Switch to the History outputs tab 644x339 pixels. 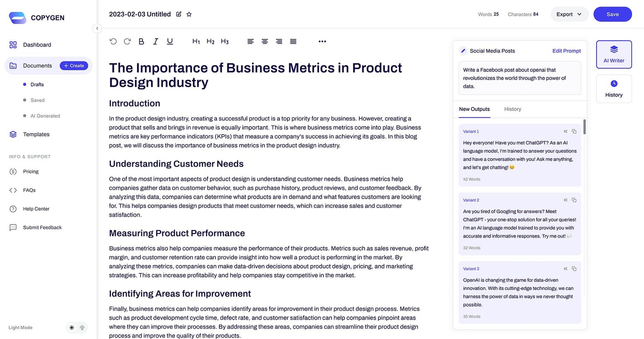click(x=512, y=109)
